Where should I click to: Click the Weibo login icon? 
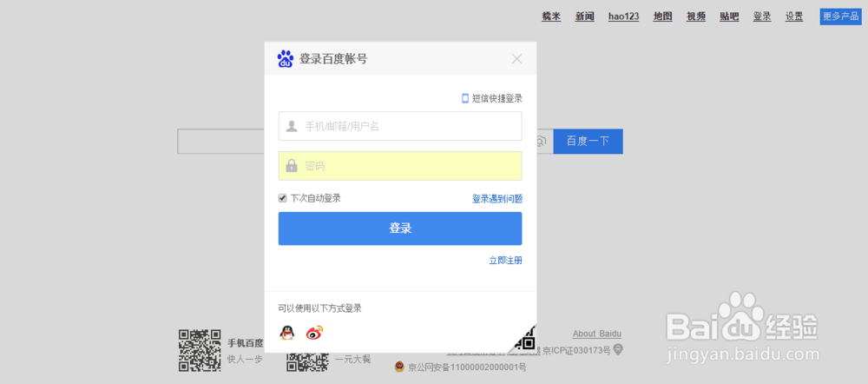(x=314, y=333)
